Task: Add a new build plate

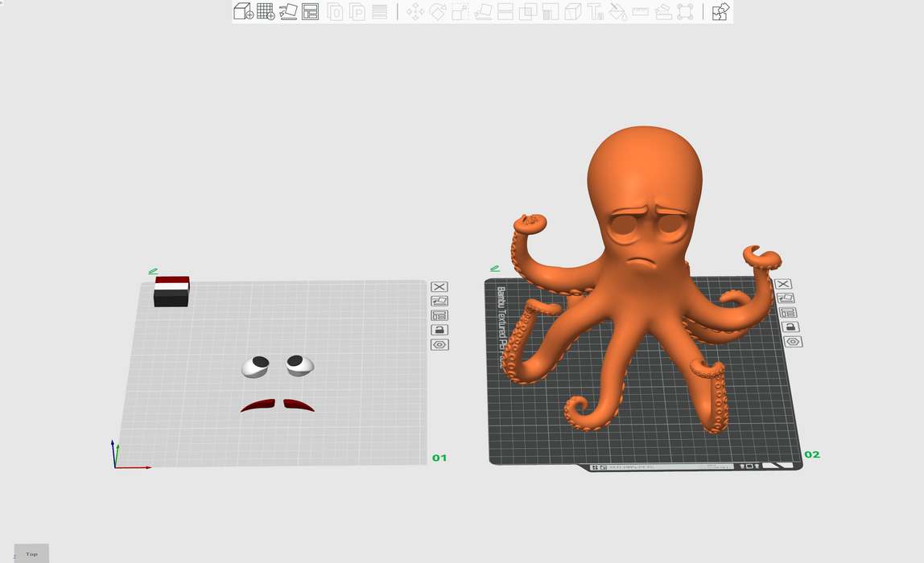Action: (264, 11)
